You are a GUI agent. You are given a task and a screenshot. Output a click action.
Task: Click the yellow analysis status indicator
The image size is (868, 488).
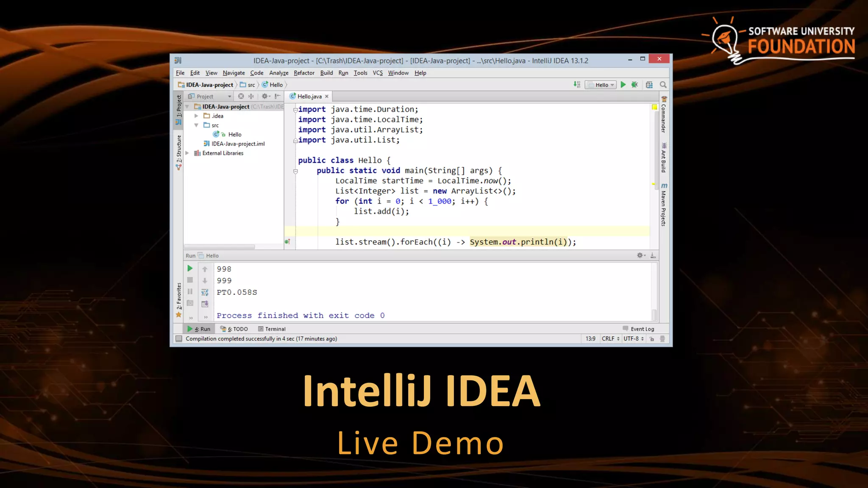pyautogui.click(x=654, y=107)
